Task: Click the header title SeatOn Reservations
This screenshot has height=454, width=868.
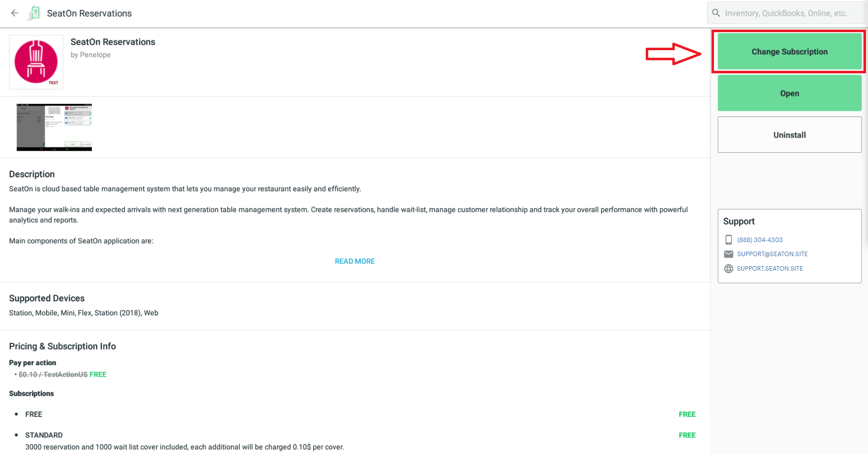Action: [89, 14]
